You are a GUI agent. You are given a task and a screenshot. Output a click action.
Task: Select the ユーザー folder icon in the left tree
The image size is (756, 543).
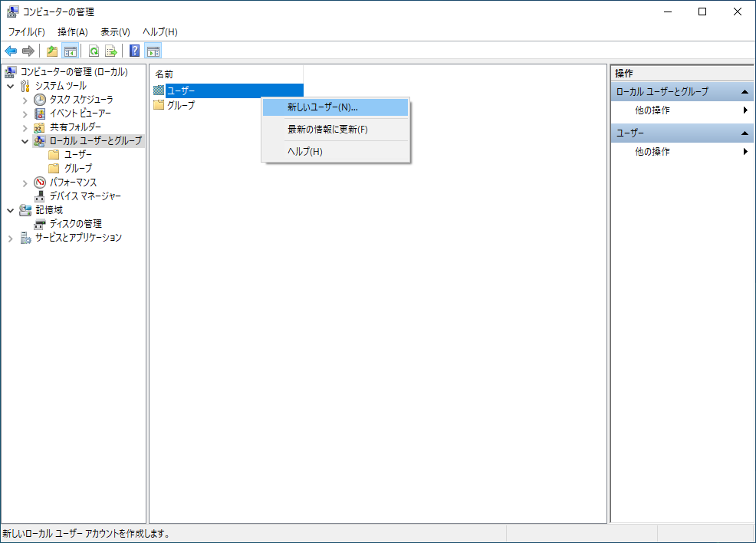(54, 155)
